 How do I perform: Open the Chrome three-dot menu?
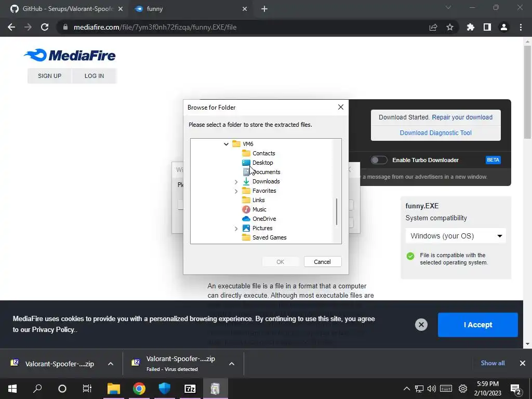[521, 27]
